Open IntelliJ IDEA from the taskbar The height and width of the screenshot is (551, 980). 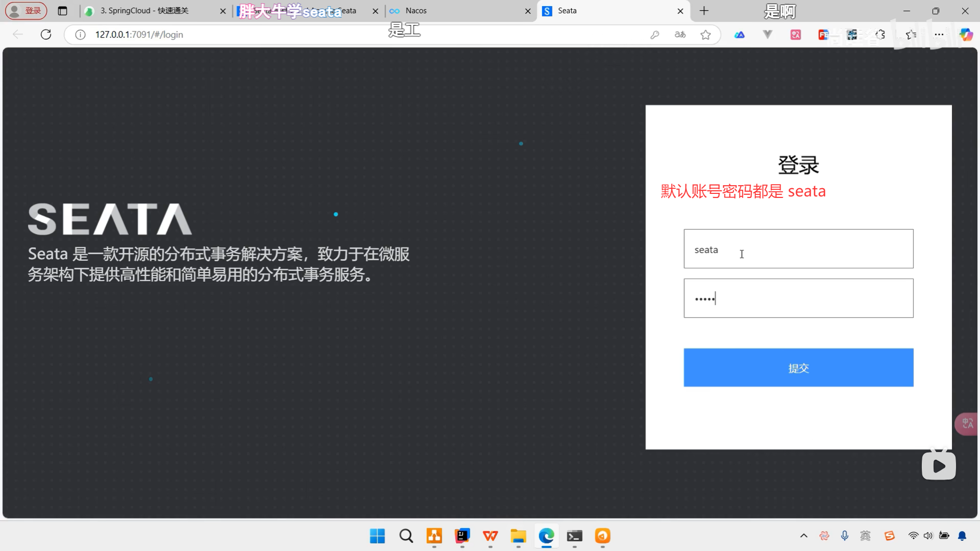coord(462,536)
